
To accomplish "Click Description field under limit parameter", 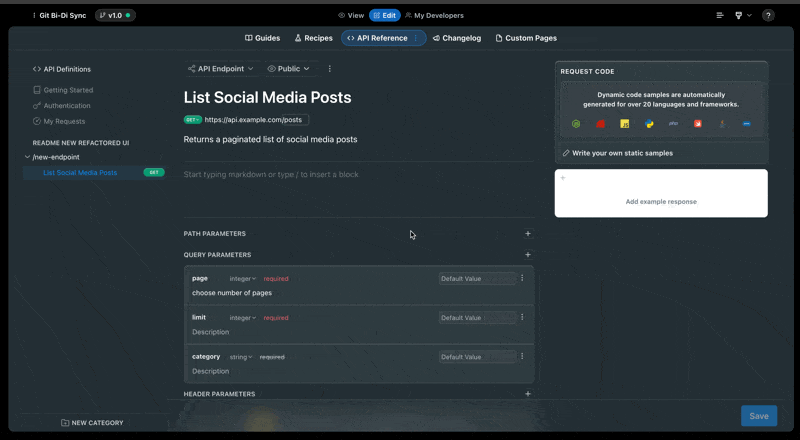I will pos(210,332).
